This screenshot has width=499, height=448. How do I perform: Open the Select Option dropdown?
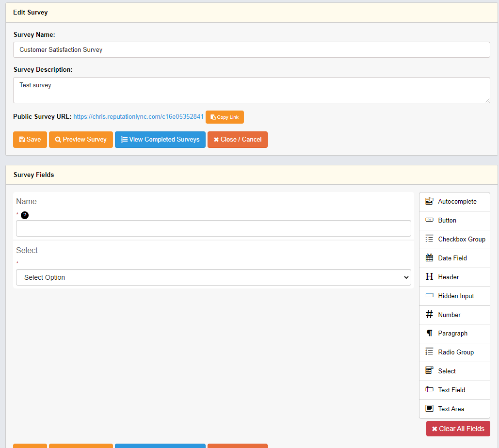coord(213,277)
